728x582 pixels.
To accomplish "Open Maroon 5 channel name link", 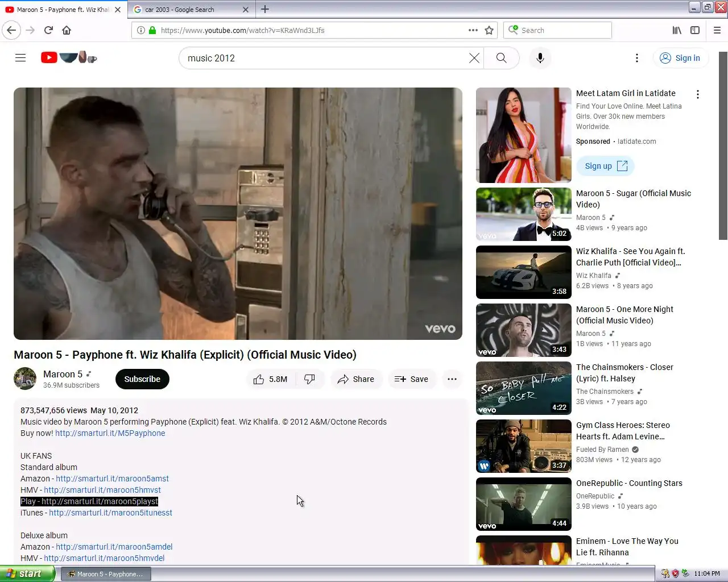I will point(63,374).
